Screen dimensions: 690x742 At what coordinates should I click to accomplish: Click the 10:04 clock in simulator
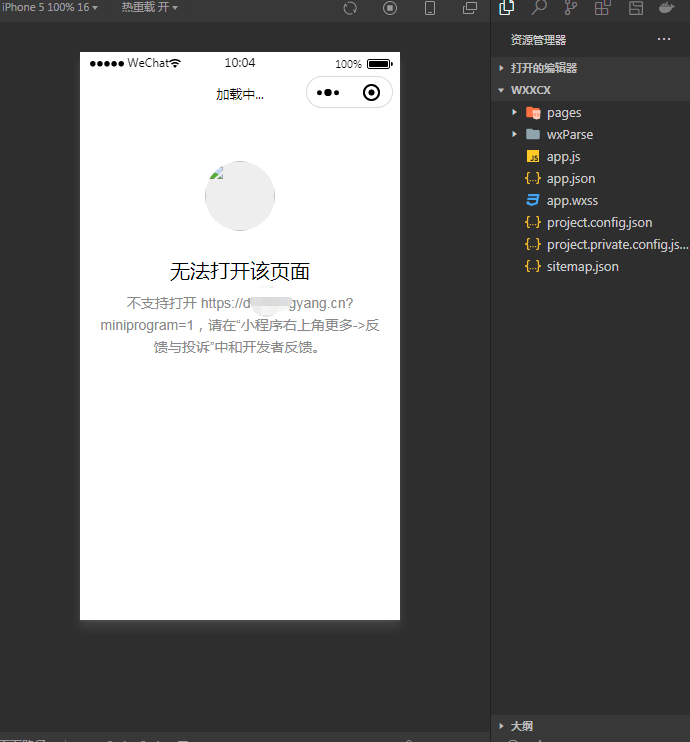point(240,63)
